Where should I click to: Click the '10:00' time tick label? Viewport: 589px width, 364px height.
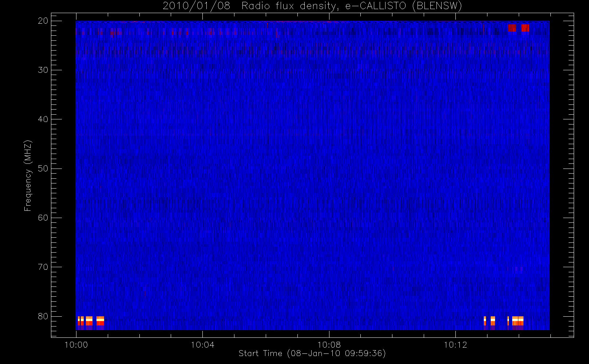(x=76, y=345)
